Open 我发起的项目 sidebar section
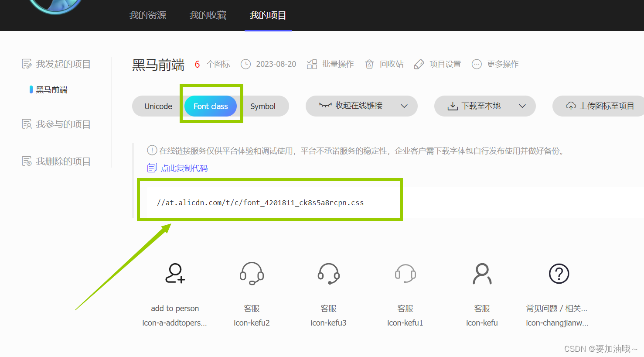This screenshot has height=357, width=644. click(x=63, y=64)
